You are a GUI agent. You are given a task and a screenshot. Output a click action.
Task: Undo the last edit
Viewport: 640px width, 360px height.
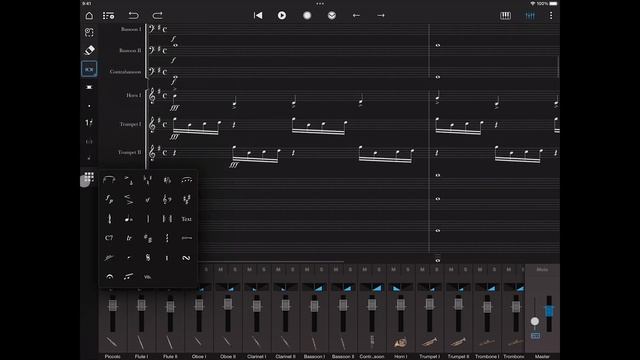click(133, 16)
